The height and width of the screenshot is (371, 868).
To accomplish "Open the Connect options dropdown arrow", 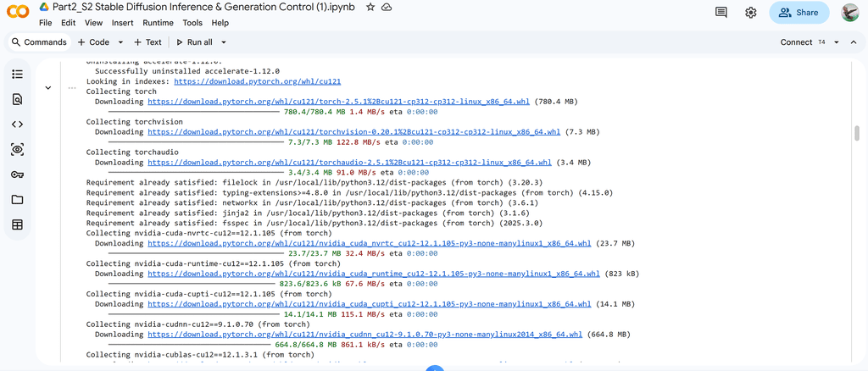I will point(837,42).
